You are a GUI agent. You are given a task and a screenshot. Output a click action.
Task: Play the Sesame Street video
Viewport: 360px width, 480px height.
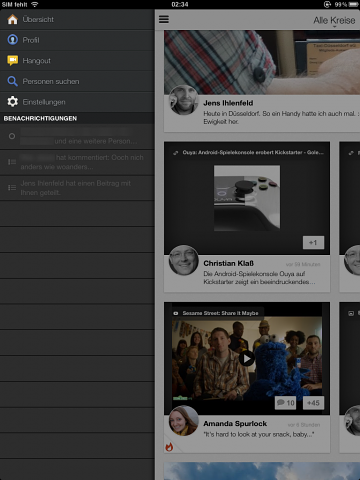point(247,359)
